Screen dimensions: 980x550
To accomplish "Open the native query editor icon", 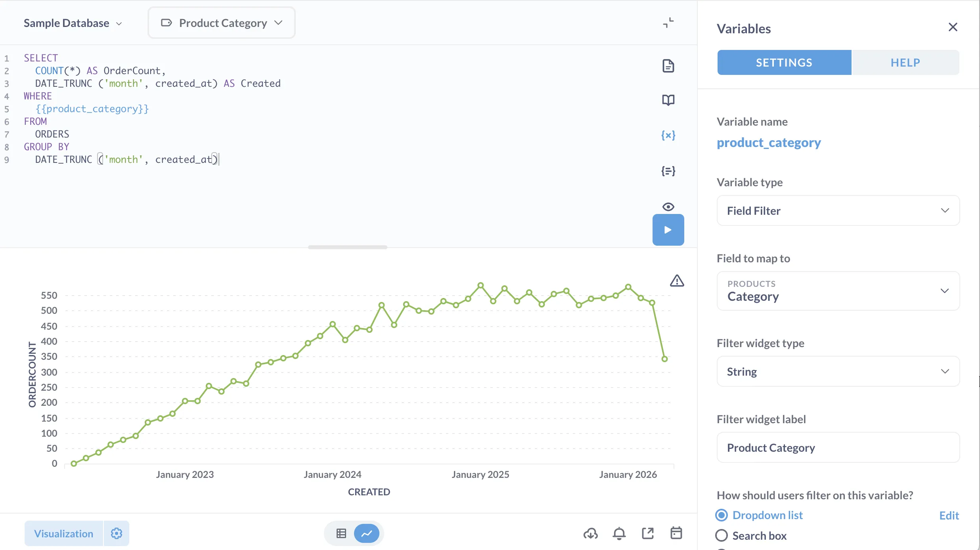I will click(x=668, y=65).
